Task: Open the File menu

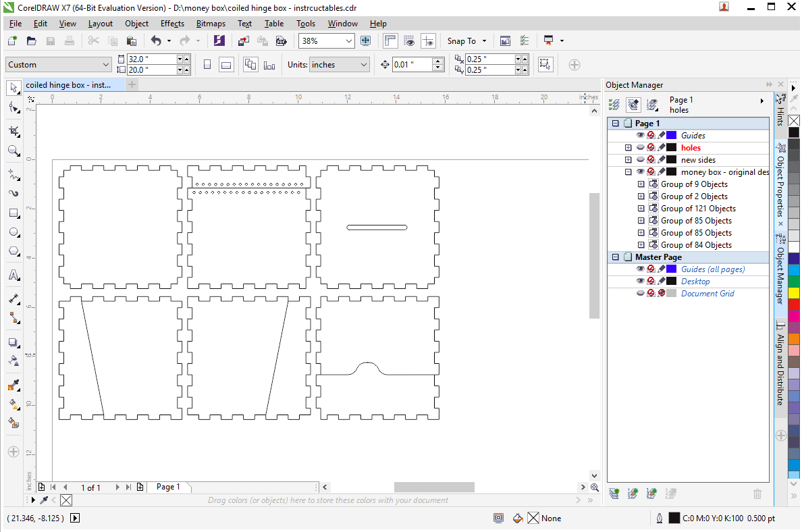Action: [x=16, y=24]
